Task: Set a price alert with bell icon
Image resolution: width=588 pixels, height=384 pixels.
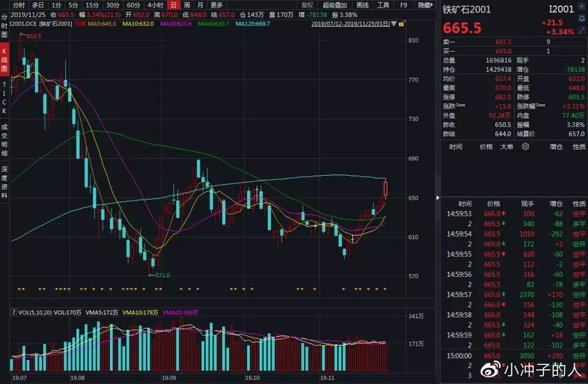Action: pos(583,18)
